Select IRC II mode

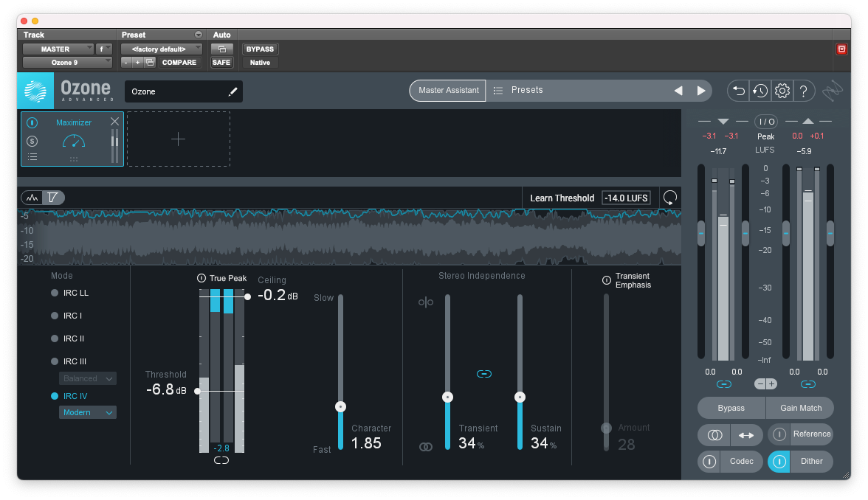coord(68,338)
